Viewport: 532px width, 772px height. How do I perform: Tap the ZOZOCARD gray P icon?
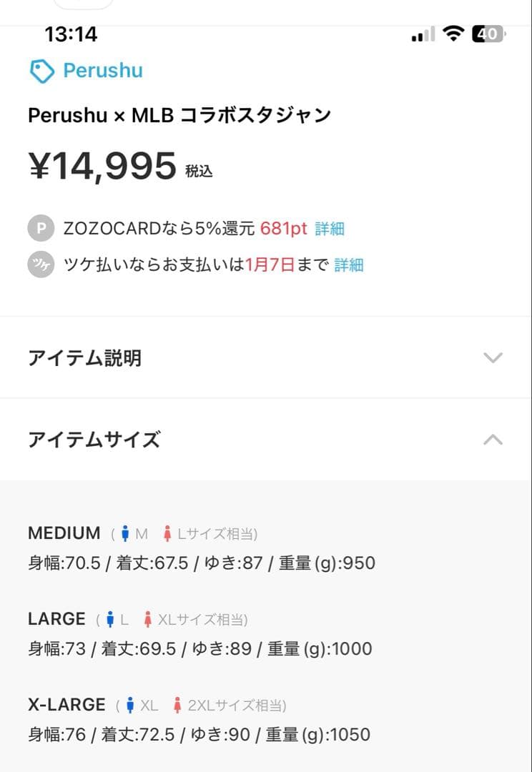[41, 229]
